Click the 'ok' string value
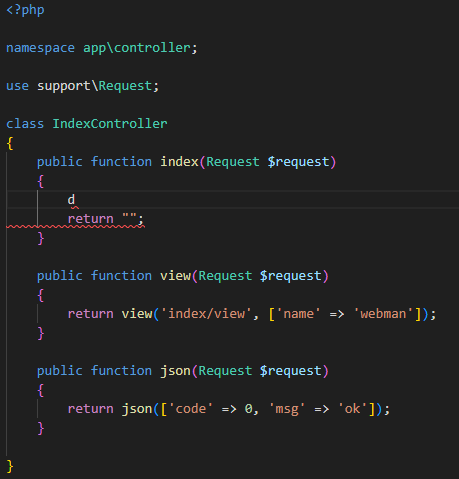Image resolution: width=459 pixels, height=479 pixels. [x=352, y=409]
